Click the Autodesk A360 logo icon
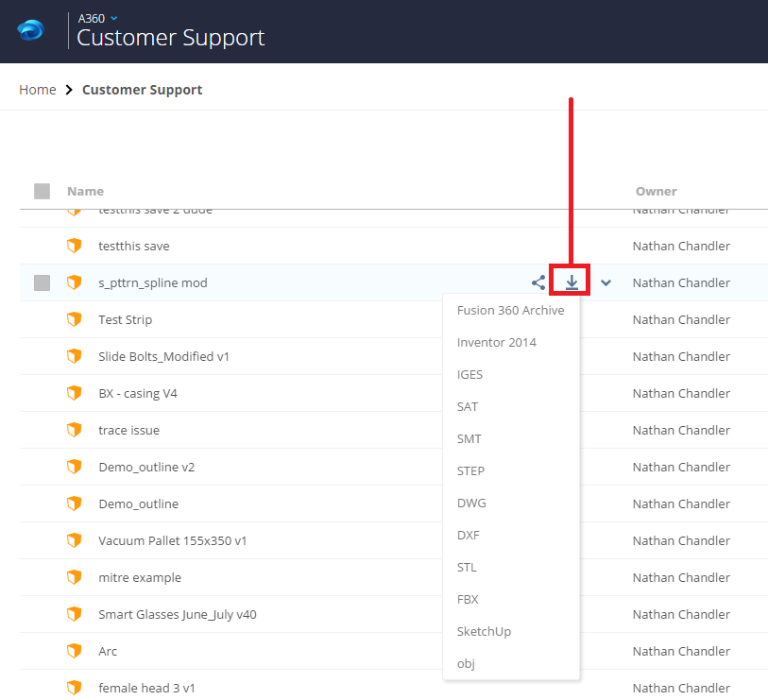The image size is (768, 700). click(30, 31)
